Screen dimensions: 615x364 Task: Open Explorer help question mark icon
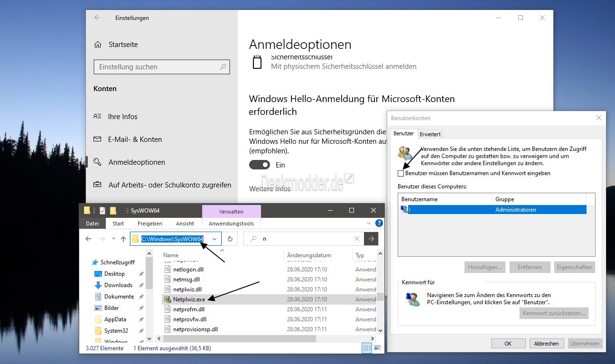(x=379, y=223)
